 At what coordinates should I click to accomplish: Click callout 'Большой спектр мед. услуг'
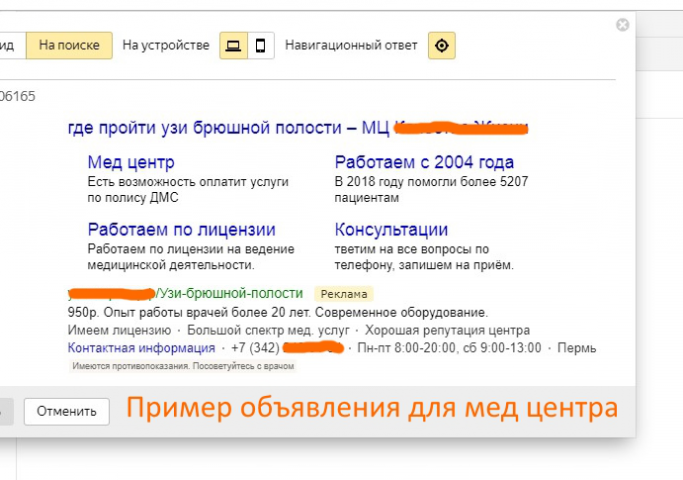[268, 330]
